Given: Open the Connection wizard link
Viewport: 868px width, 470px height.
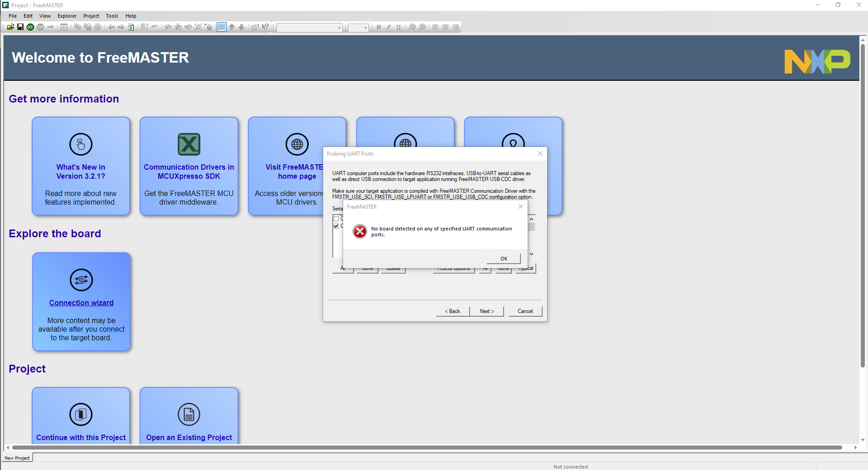Looking at the screenshot, I should pyautogui.click(x=81, y=303).
